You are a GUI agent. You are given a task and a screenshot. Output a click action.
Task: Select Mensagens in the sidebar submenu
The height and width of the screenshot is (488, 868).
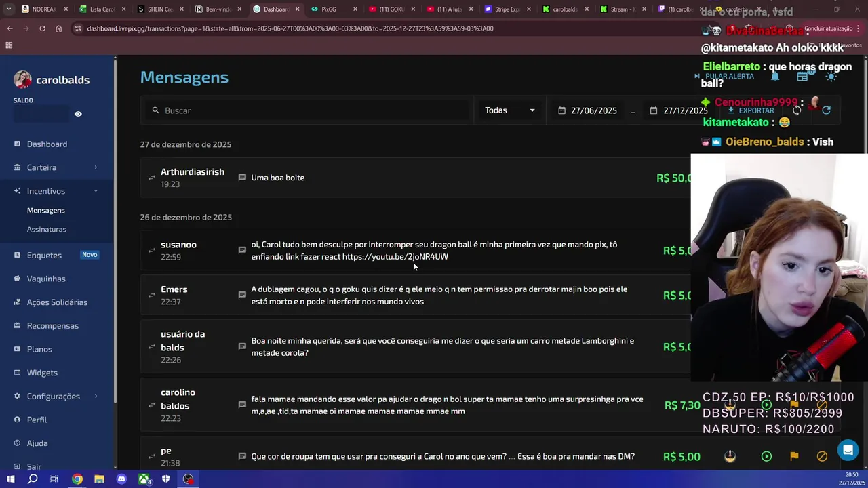46,211
